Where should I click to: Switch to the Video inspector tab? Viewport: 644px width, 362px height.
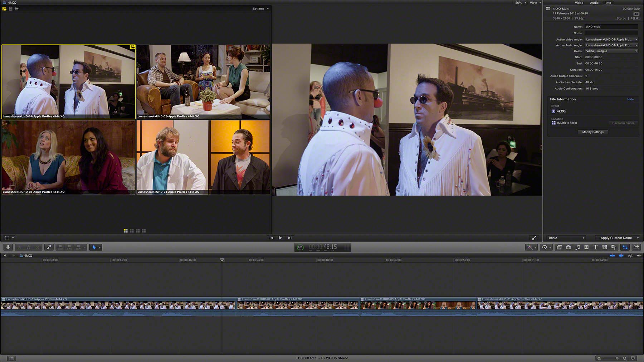point(579,3)
